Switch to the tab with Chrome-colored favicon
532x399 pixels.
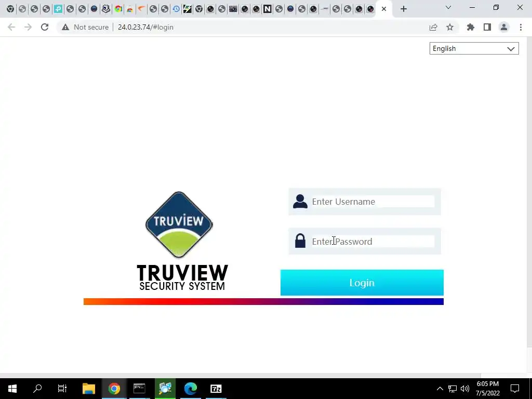[118, 9]
